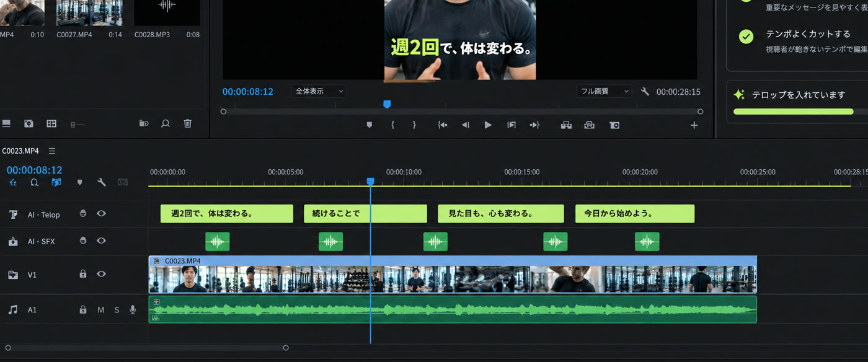The image size is (868, 362).
Task: Solo the A1 audio track
Action: coord(117,309)
